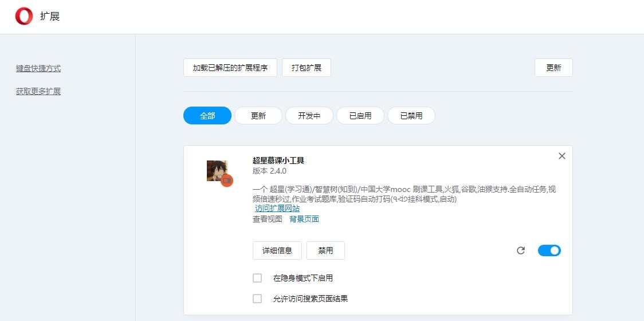This screenshot has width=644, height=321.
Task: Show 开发中 extensions tab
Action: (x=309, y=116)
